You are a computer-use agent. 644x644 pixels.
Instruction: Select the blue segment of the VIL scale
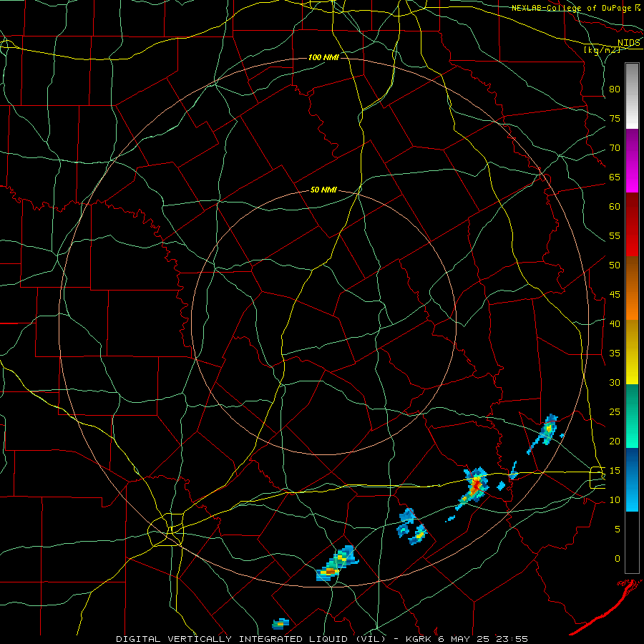(632, 479)
